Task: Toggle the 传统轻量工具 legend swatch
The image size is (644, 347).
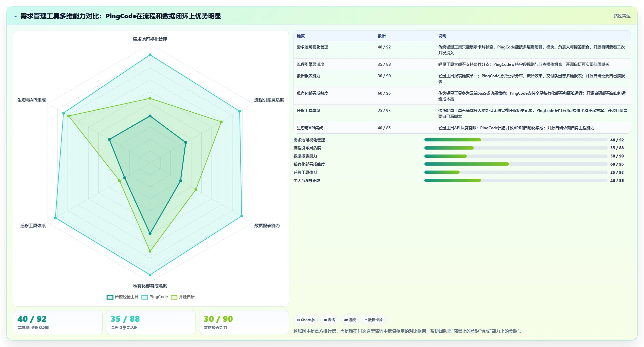Action: click(110, 297)
